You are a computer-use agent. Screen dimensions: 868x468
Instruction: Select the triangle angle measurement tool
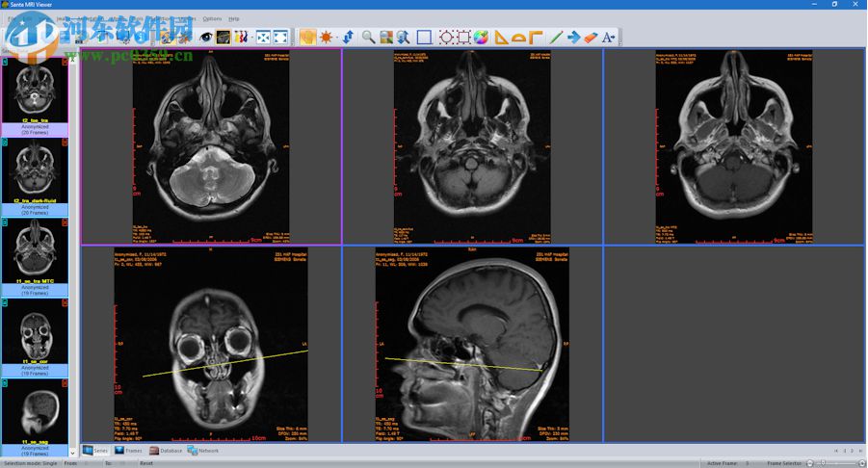pos(501,37)
